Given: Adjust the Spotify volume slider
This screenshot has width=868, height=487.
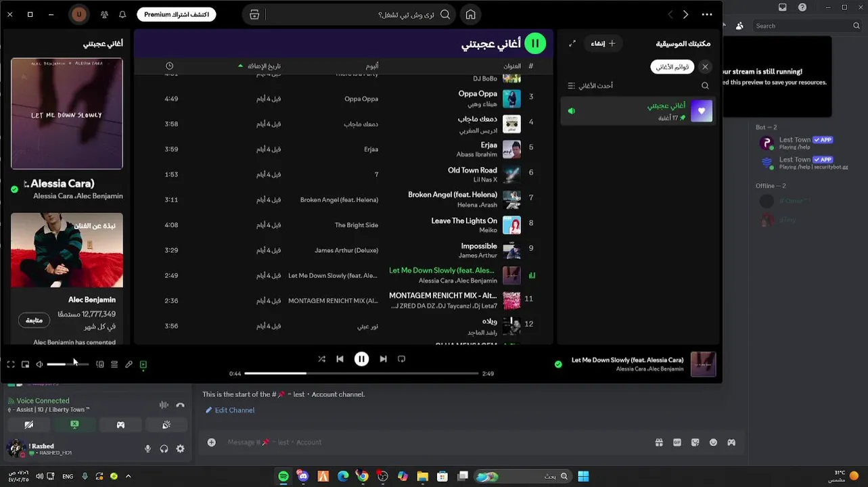Looking at the screenshot, I should click(x=68, y=365).
